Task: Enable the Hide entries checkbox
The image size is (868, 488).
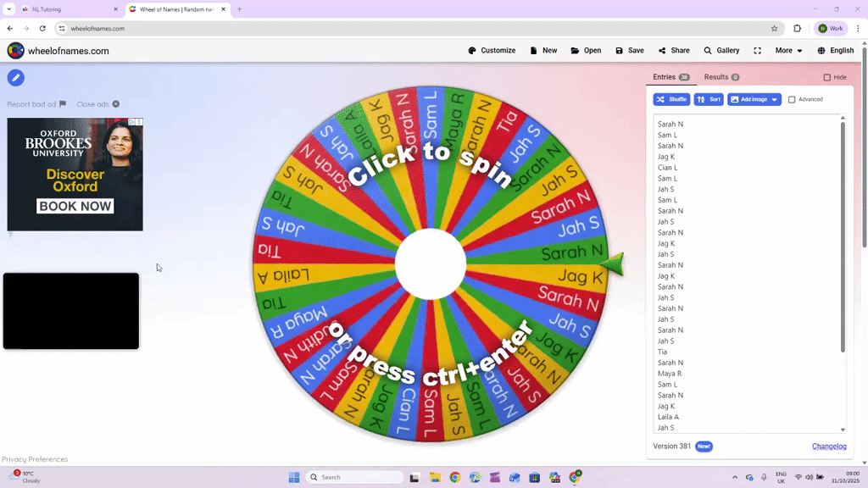Action: pos(827,77)
